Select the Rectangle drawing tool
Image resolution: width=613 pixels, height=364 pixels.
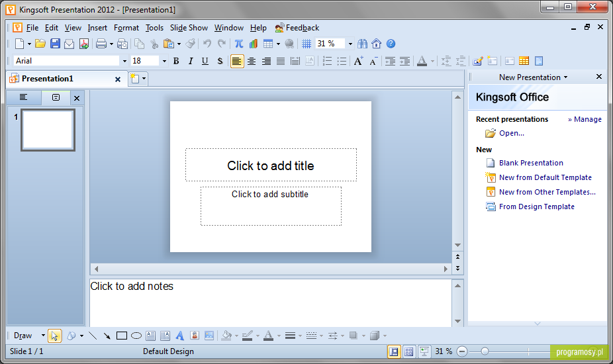coord(122,336)
